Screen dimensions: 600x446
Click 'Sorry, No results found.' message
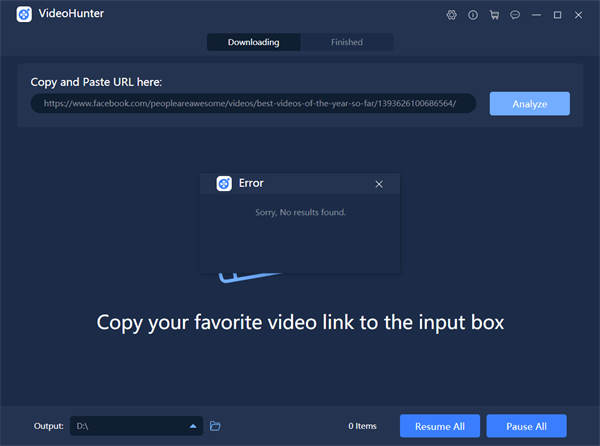click(300, 212)
